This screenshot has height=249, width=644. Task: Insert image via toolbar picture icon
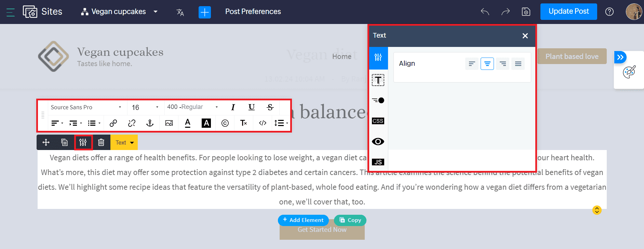point(169,123)
